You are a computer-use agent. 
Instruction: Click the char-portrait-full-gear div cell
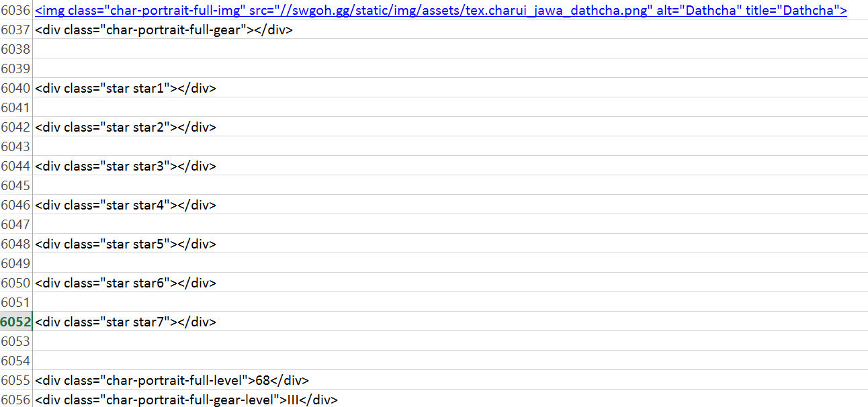click(x=163, y=30)
